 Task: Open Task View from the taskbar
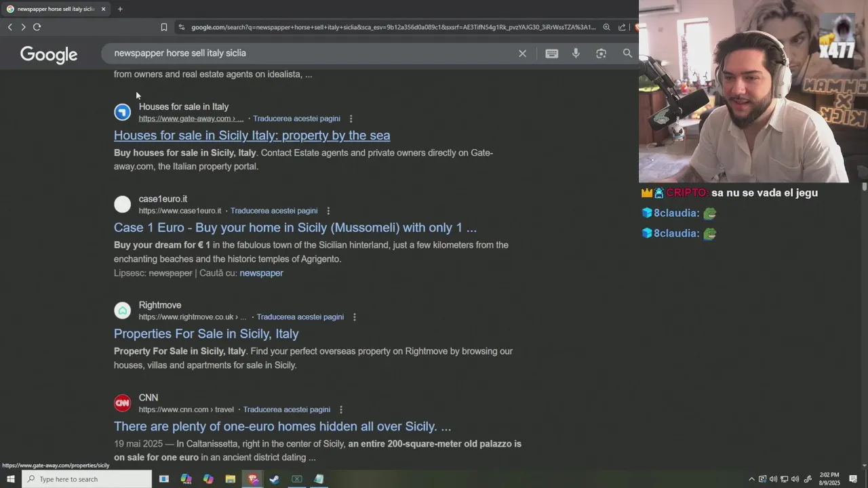163,479
